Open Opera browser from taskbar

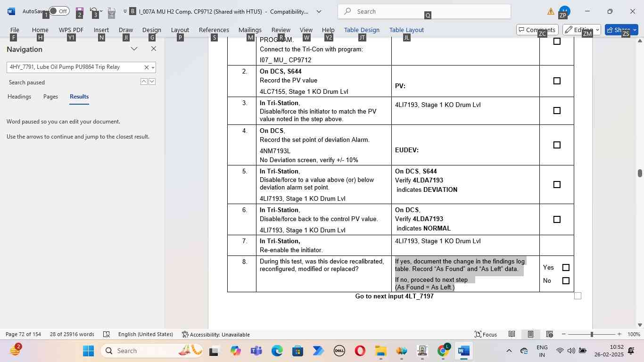pos(360,351)
